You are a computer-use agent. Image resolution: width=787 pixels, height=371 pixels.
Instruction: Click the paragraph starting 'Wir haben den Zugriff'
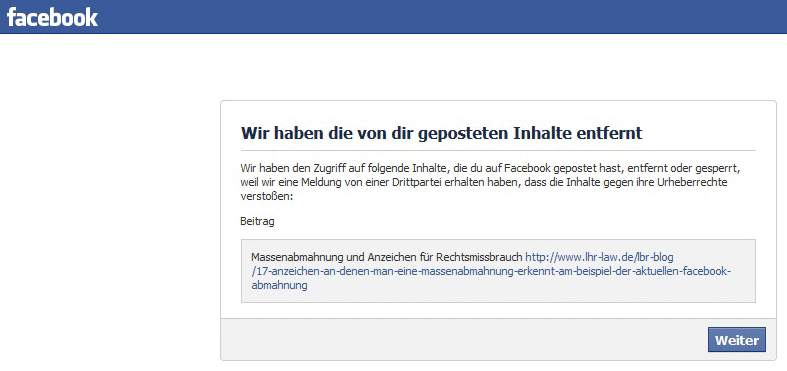[x=491, y=182]
